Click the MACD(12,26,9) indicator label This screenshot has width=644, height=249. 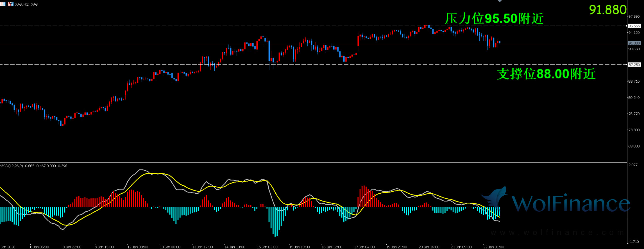[x=33, y=166]
